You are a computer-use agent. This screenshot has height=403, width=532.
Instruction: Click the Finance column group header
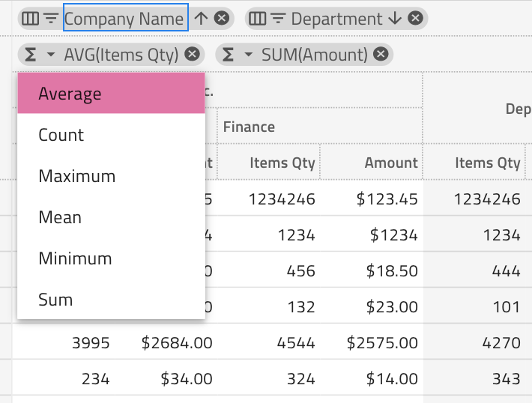[x=249, y=127]
